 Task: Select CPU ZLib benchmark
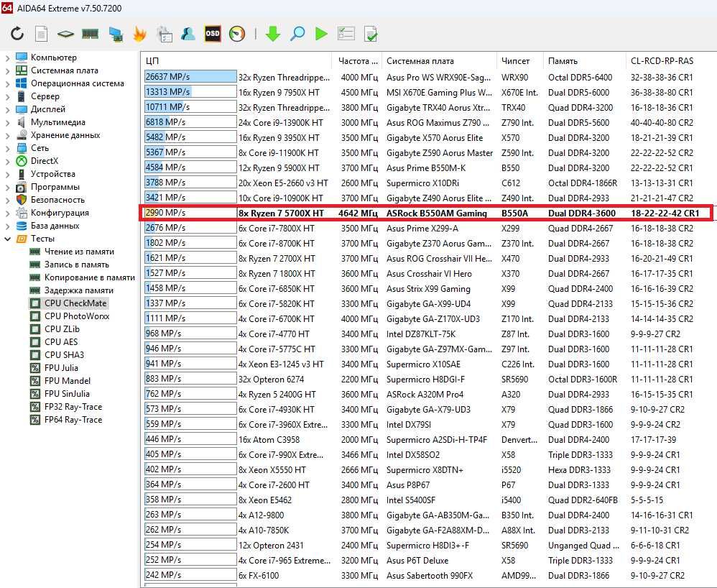62,329
